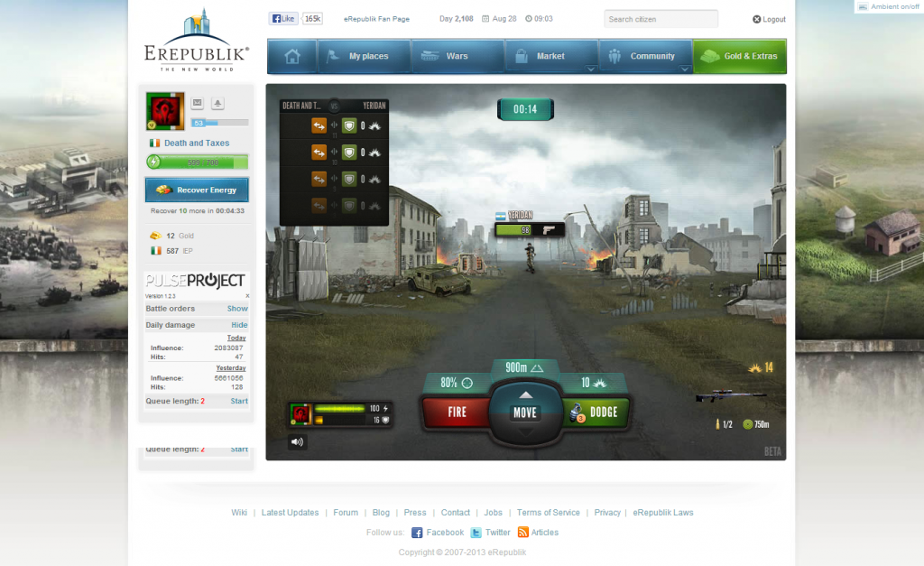The height and width of the screenshot is (566, 924).
Task: Click the green shield icon in round 10 row
Action: tap(349, 153)
